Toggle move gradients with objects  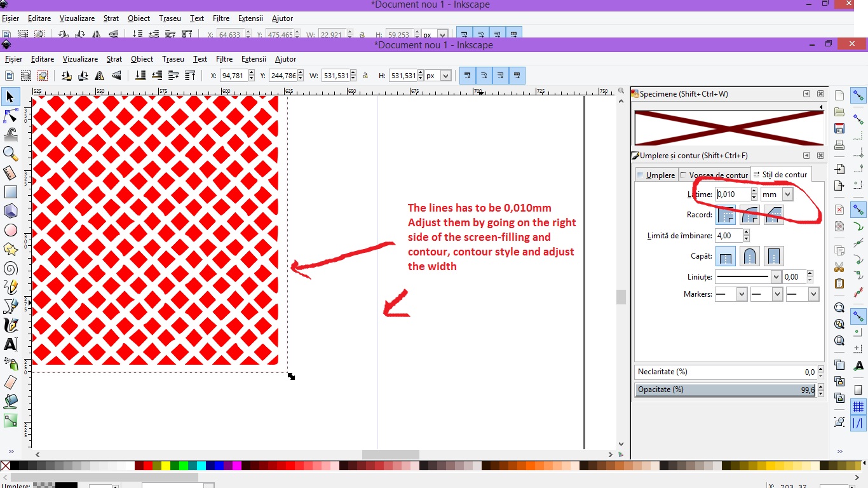click(x=500, y=76)
